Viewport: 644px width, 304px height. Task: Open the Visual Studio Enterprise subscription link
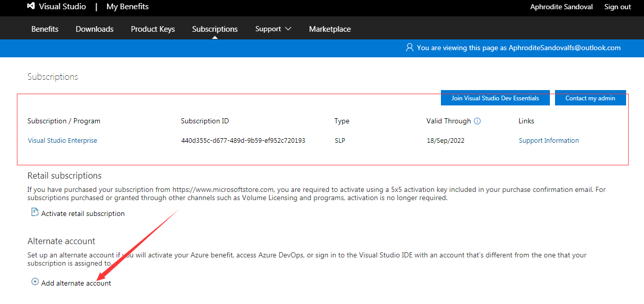[x=62, y=141]
